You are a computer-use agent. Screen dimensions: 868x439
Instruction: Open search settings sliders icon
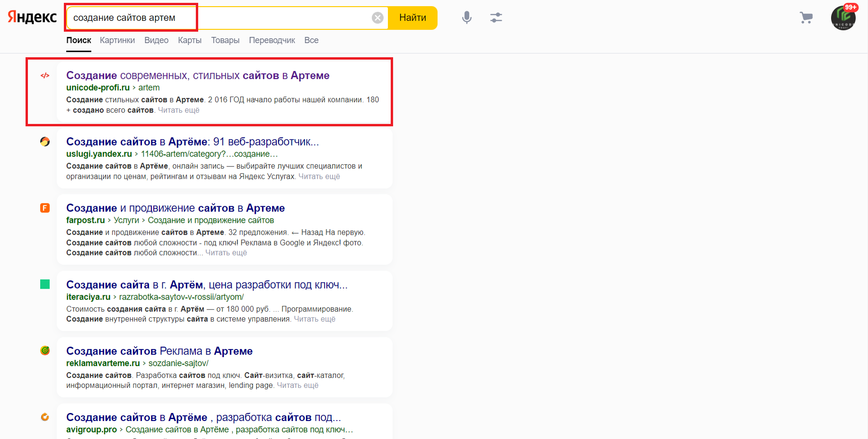point(496,18)
